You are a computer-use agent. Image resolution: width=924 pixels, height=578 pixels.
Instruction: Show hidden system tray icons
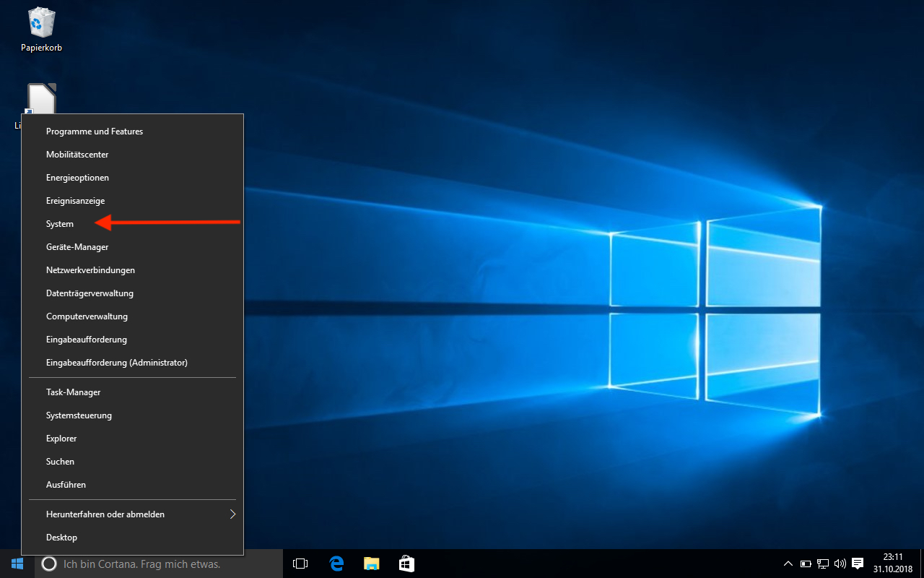(x=788, y=564)
